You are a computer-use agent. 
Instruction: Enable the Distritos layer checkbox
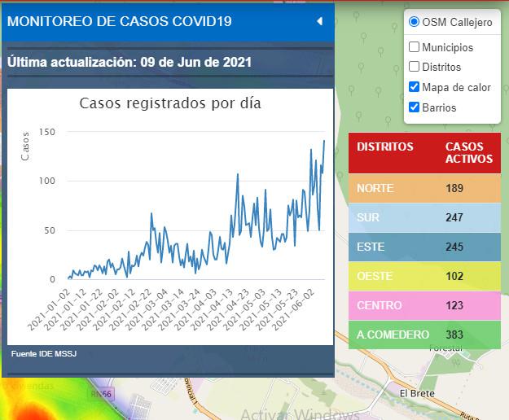pos(415,67)
